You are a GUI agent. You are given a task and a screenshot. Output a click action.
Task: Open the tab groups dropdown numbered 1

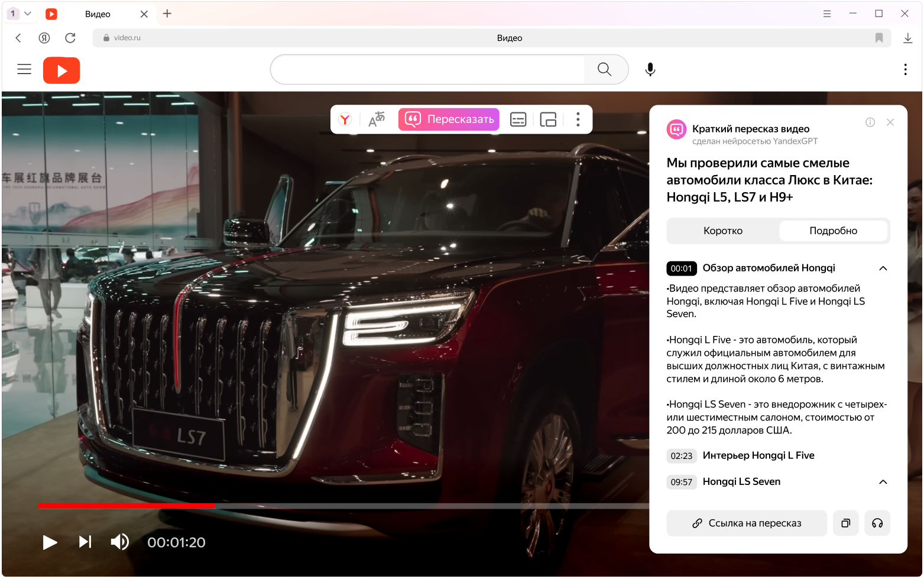click(x=20, y=14)
